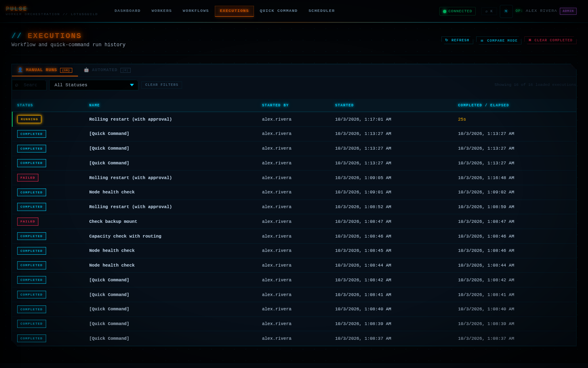Viewport: 588px width, 368px height.
Task: Click FAILED badge for the 1:09:05 AM run
Action: (x=28, y=178)
